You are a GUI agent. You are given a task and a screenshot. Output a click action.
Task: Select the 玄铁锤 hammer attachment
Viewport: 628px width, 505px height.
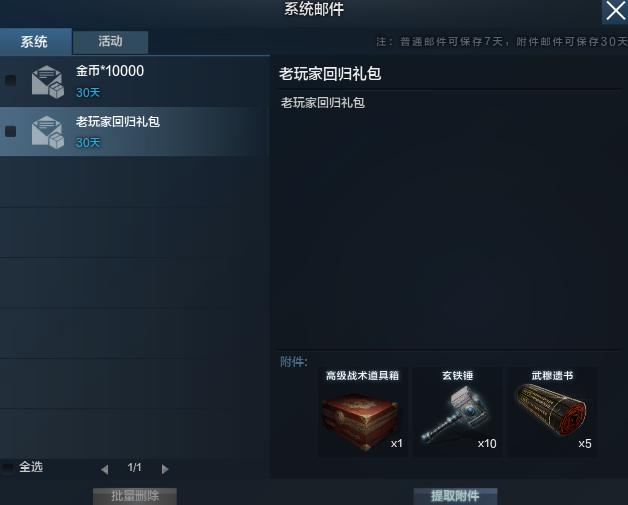click(x=457, y=412)
